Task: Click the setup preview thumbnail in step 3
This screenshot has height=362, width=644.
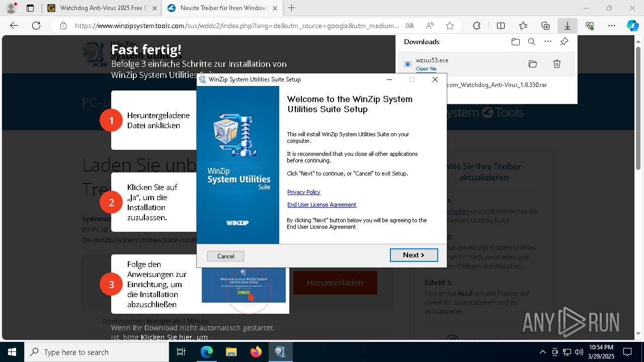Action: pos(244,285)
